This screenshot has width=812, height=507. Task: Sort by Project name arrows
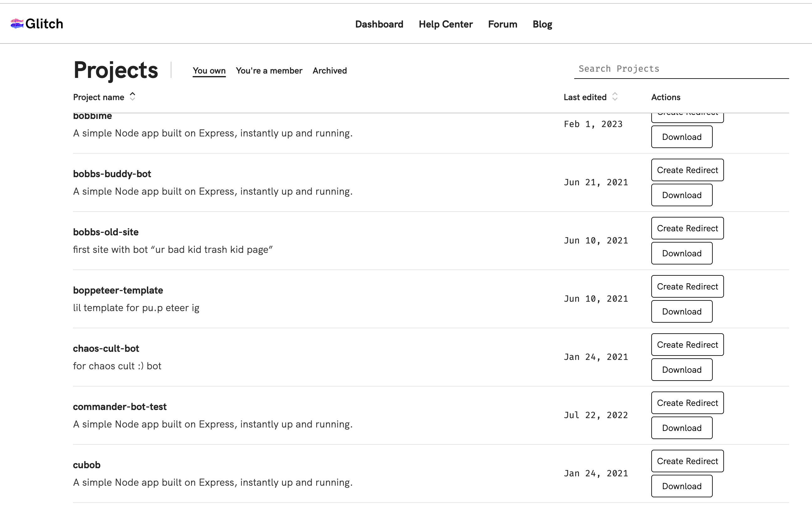pos(133,97)
